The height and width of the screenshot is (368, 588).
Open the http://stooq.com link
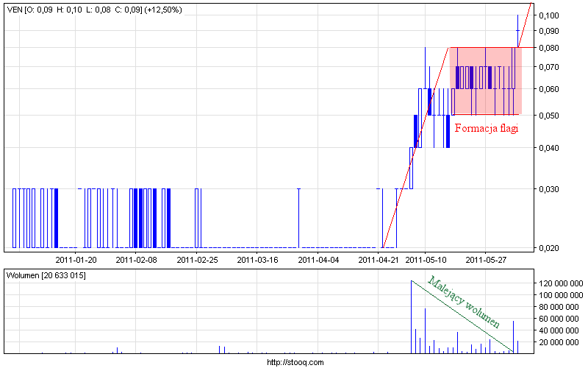(x=294, y=362)
